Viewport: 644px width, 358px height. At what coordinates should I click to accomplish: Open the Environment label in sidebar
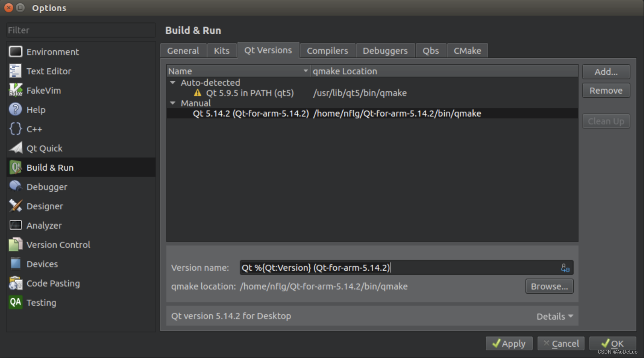(53, 52)
